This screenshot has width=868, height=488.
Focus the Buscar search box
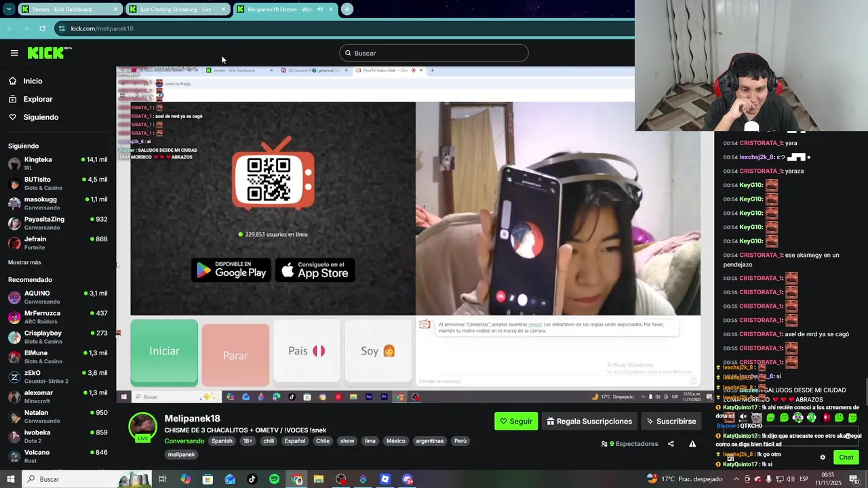[x=434, y=53]
